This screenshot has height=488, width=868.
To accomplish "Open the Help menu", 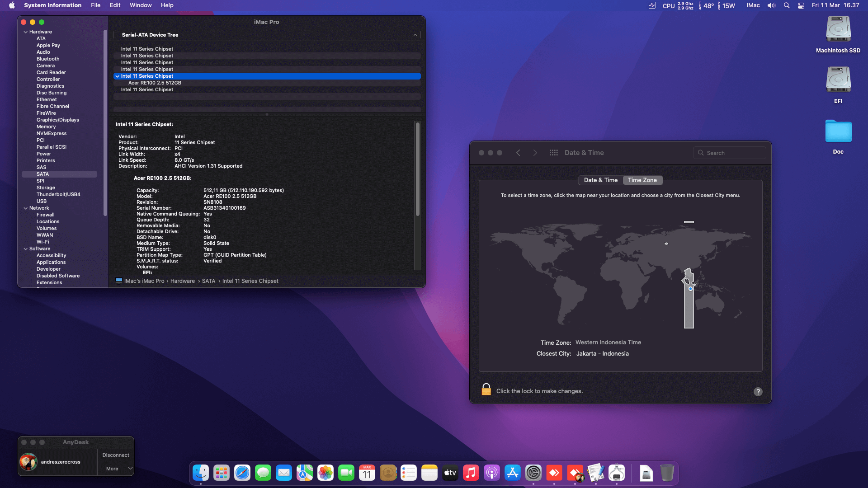I will click(167, 5).
